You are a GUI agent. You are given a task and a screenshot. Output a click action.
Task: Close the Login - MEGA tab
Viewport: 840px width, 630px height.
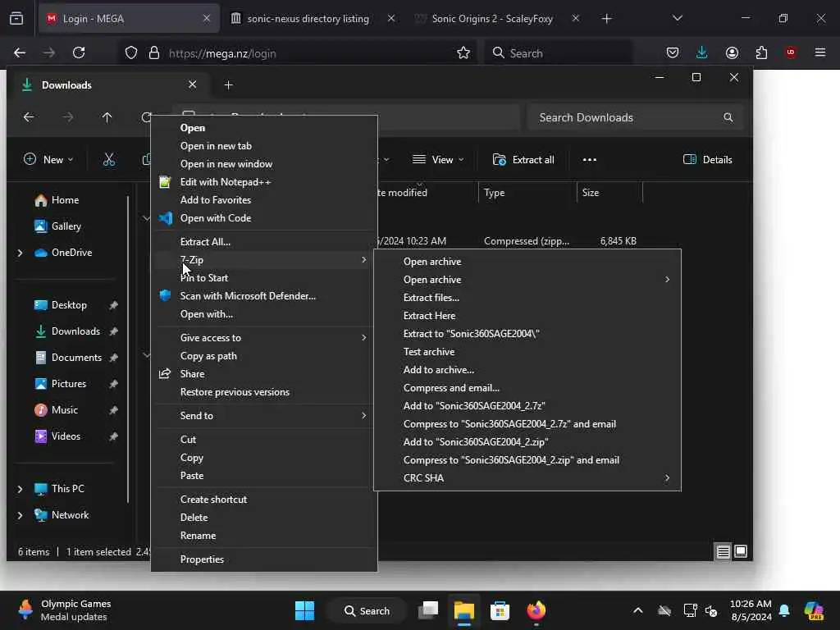[x=206, y=18]
